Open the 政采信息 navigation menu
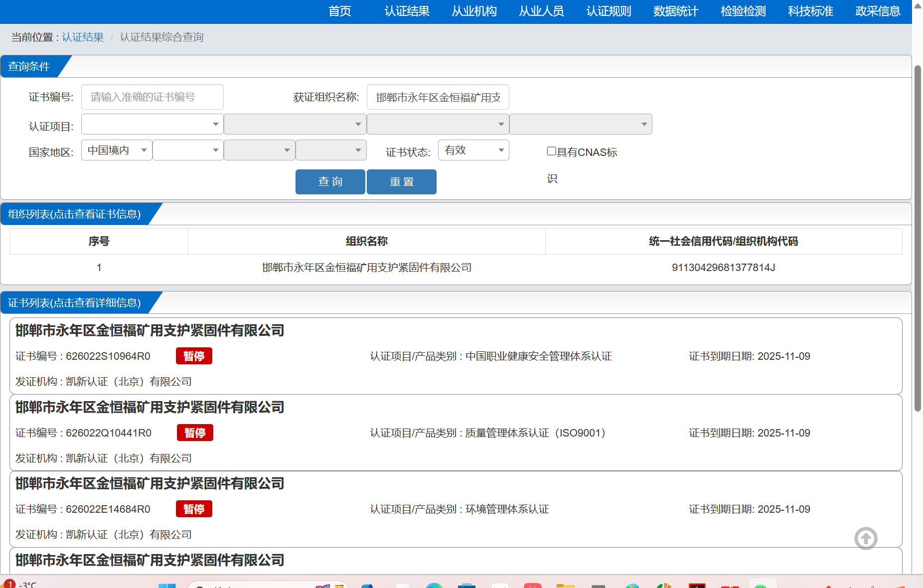Image resolution: width=923 pixels, height=588 pixels. tap(878, 11)
